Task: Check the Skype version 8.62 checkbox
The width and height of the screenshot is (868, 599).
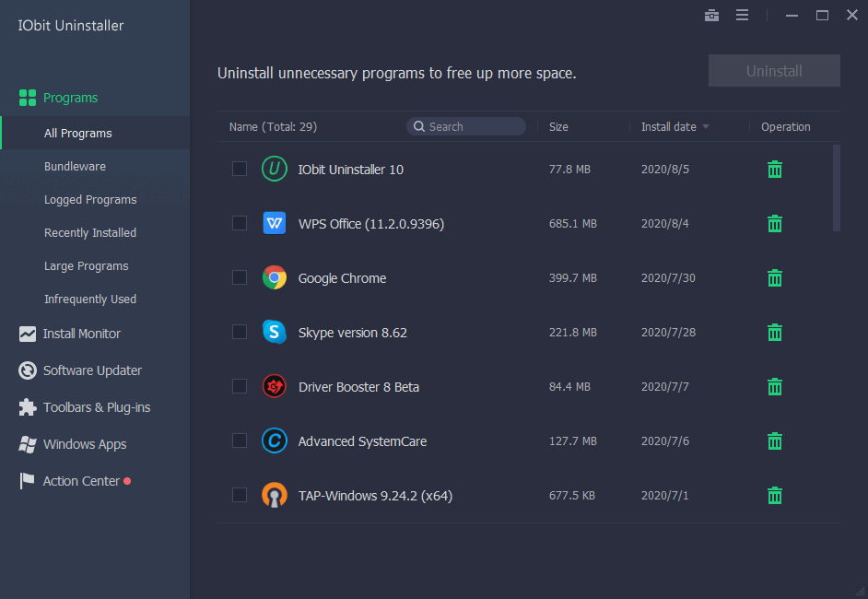Action: pyautogui.click(x=240, y=332)
